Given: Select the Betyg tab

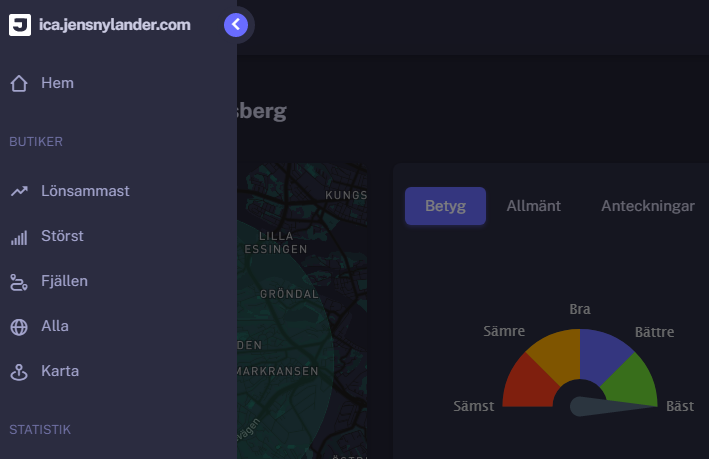Looking at the screenshot, I should tap(445, 206).
